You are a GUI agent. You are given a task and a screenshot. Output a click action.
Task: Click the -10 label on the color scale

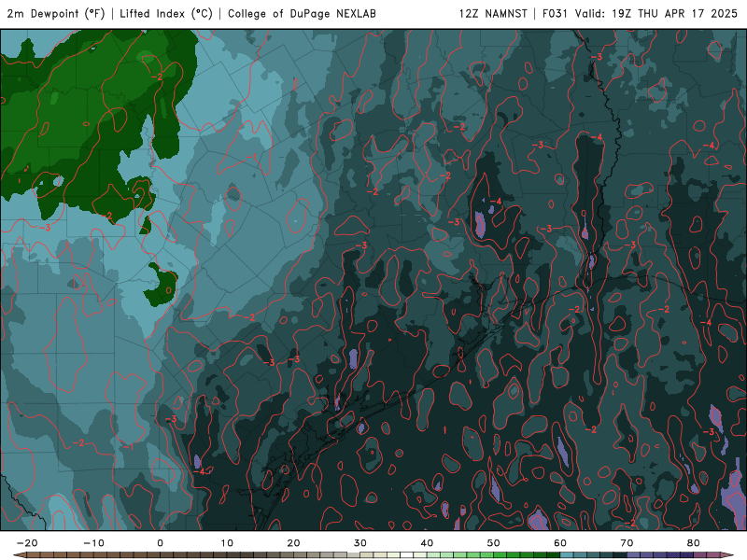pyautogui.click(x=93, y=543)
